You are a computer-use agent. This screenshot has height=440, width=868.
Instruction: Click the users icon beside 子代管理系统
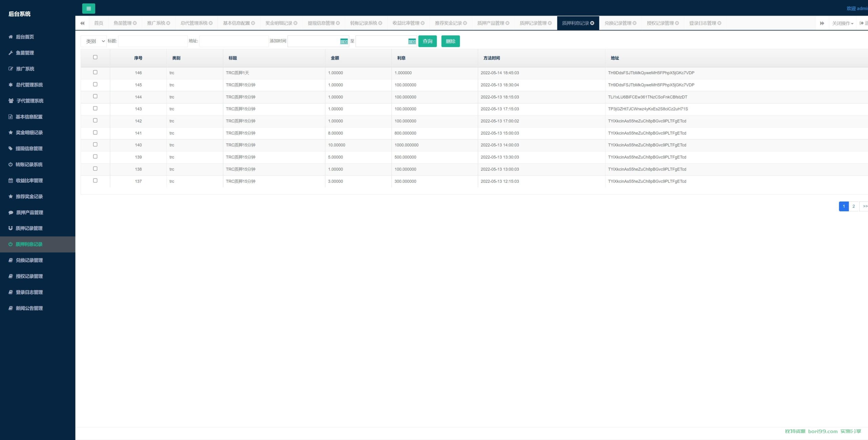(11, 101)
